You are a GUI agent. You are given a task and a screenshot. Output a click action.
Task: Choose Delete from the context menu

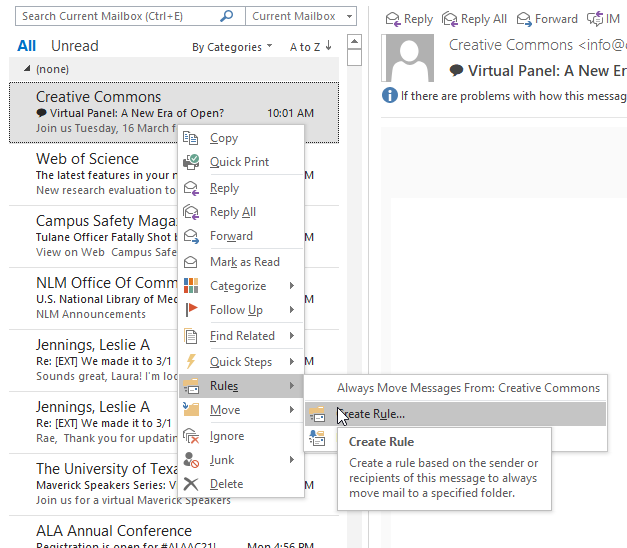241,484
